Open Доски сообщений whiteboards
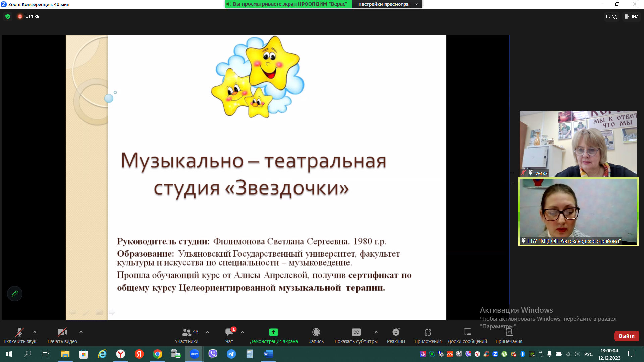The width and height of the screenshot is (644, 362). coord(467,336)
